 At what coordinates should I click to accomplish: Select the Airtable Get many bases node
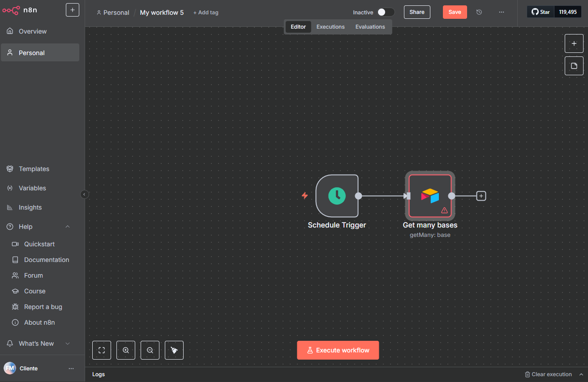430,196
